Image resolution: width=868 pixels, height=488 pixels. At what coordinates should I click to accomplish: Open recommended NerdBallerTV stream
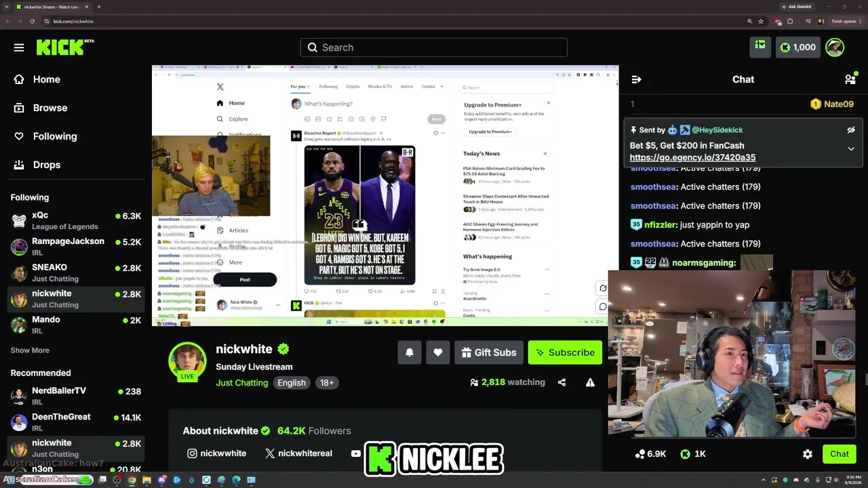click(x=76, y=396)
